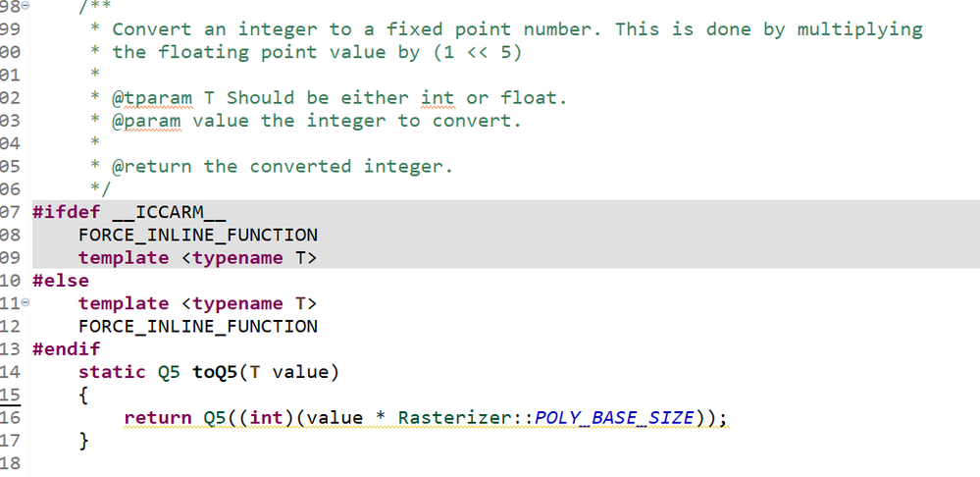The height and width of the screenshot is (477, 980).
Task: Click FORCE_INLINE_FUNCTION directly under the #ifdef line
Action: tap(198, 235)
